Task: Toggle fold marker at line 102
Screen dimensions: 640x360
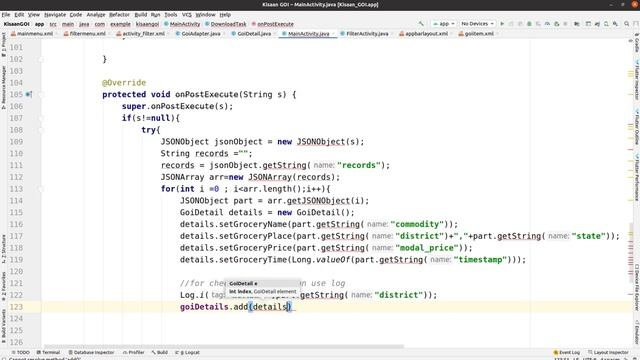Action: point(41,59)
